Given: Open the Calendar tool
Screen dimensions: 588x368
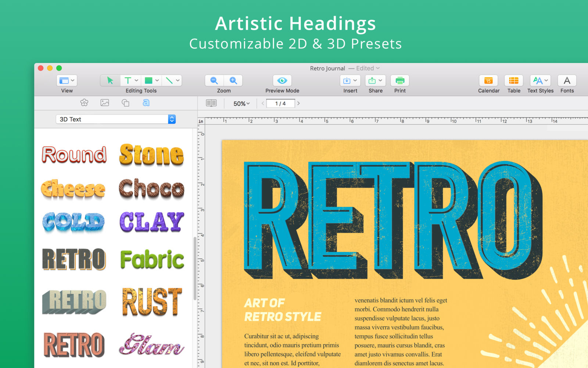Looking at the screenshot, I should [488, 81].
